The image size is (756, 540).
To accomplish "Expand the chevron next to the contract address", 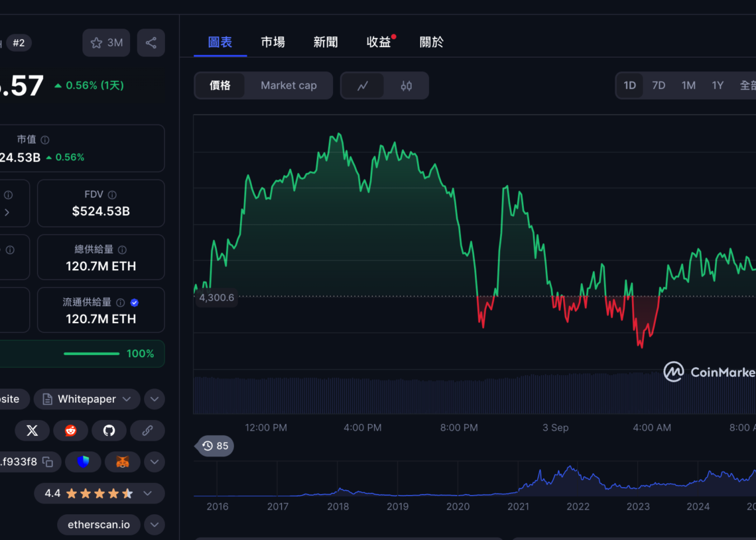I will coord(154,462).
